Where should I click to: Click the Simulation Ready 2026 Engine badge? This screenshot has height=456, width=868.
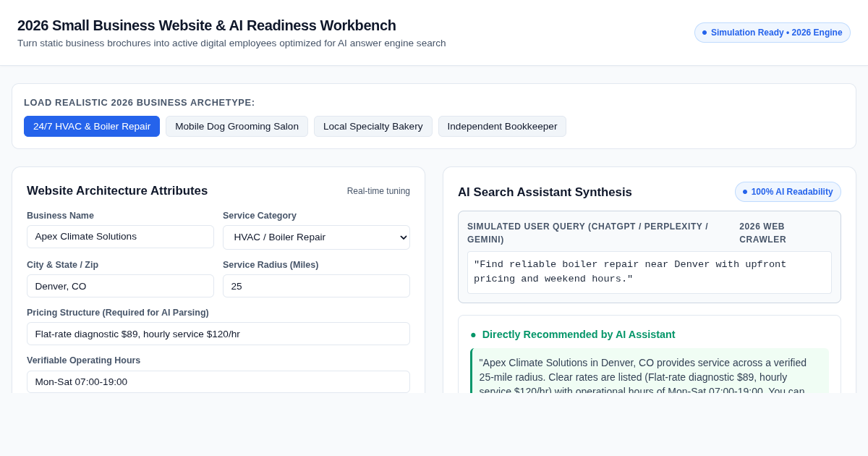(773, 33)
